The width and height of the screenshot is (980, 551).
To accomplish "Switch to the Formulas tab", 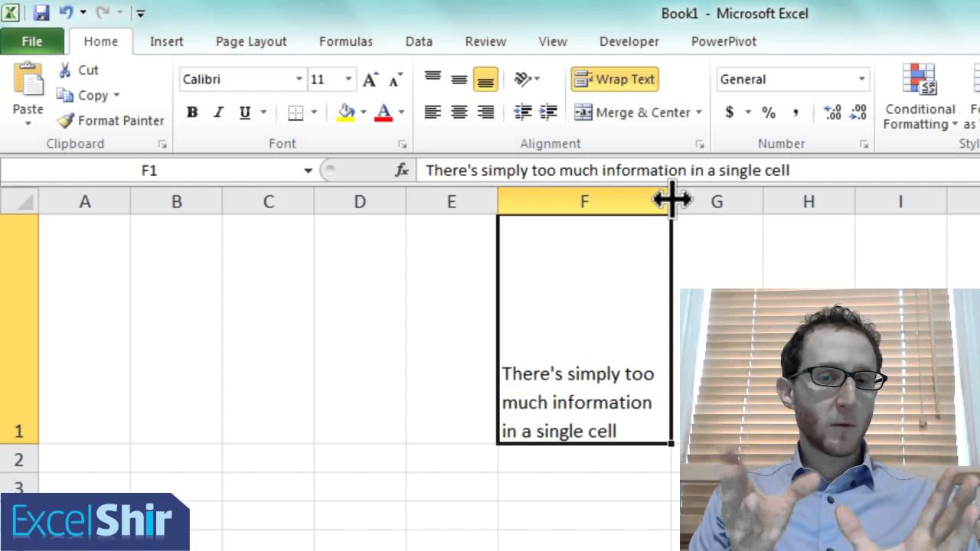I will 346,41.
